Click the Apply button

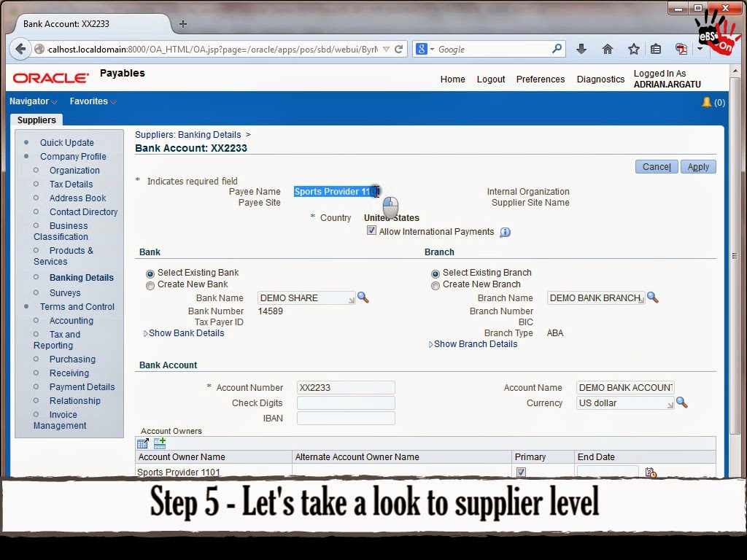click(697, 166)
